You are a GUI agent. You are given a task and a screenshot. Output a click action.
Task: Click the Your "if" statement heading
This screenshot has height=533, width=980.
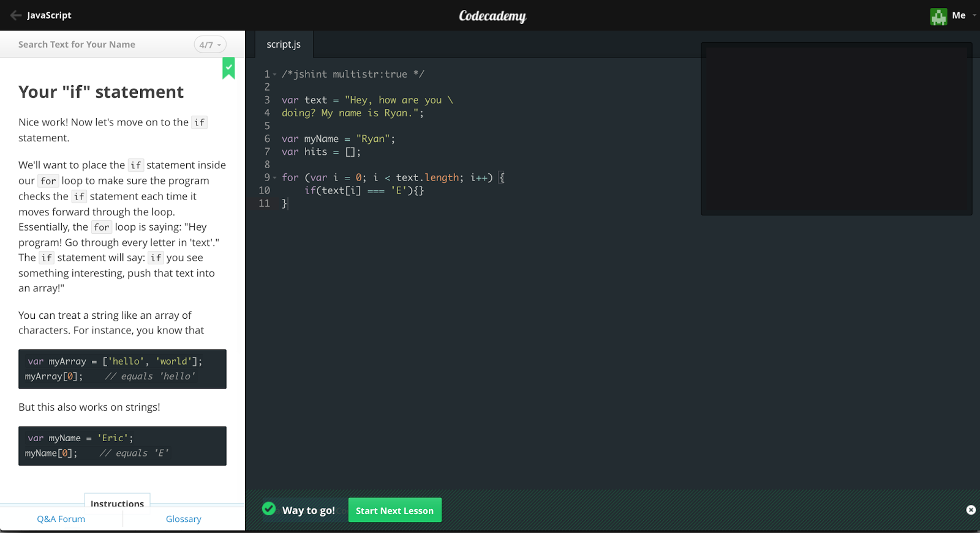click(x=101, y=92)
